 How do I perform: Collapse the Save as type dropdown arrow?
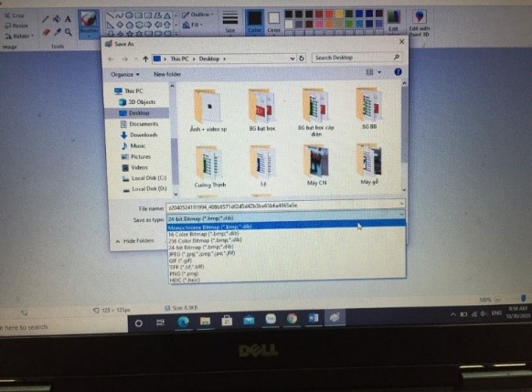[x=401, y=215]
